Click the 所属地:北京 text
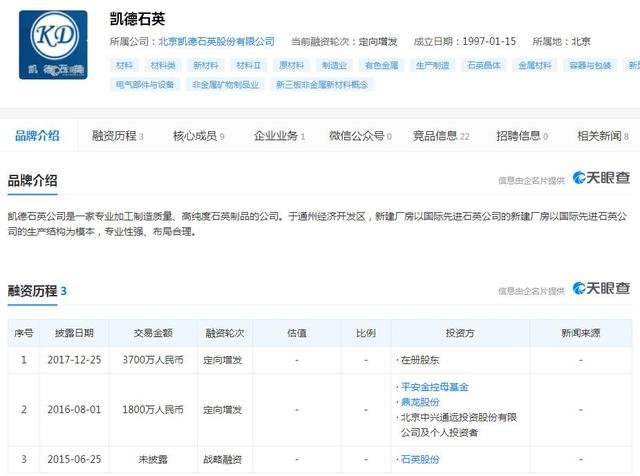 [x=561, y=41]
